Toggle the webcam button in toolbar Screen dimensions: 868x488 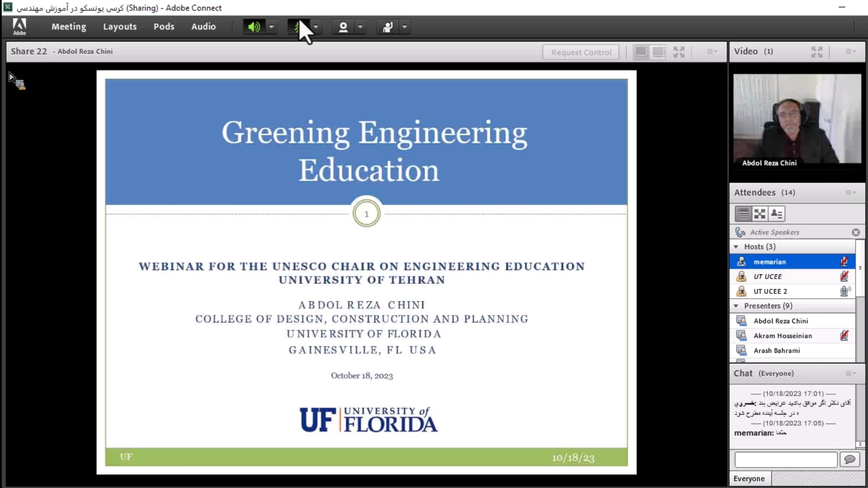[x=343, y=27]
